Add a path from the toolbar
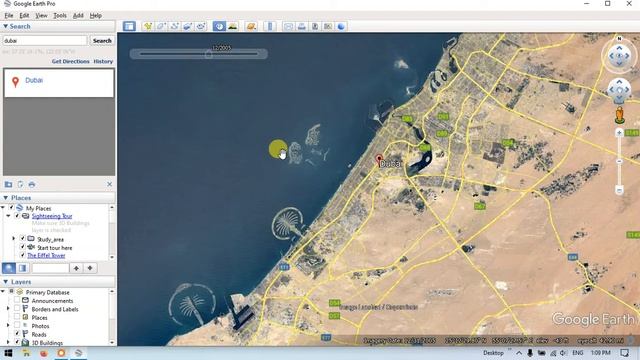Screen dimensions: 640x360 point(174,27)
